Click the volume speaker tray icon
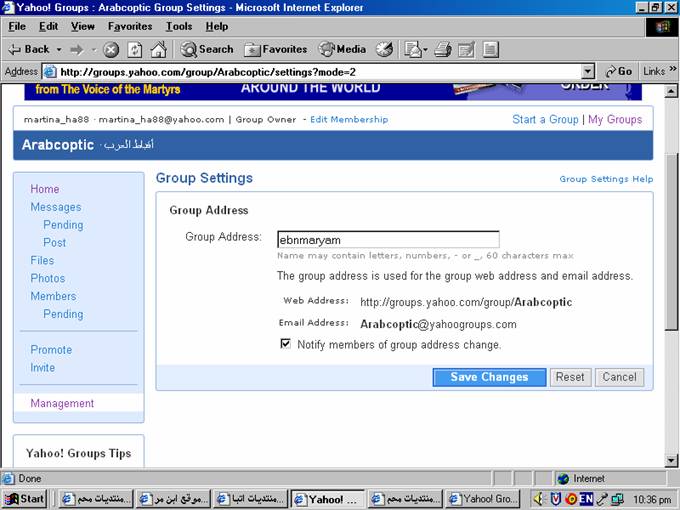Image resolution: width=680 pixels, height=510 pixels. coord(539,499)
